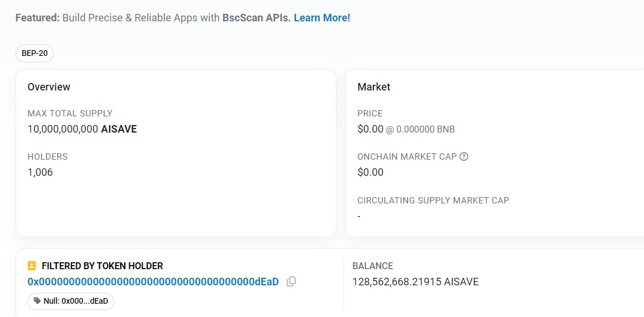This screenshot has width=644, height=317.
Task: Select the $0.00 onchain market cap value
Action: [x=370, y=172]
